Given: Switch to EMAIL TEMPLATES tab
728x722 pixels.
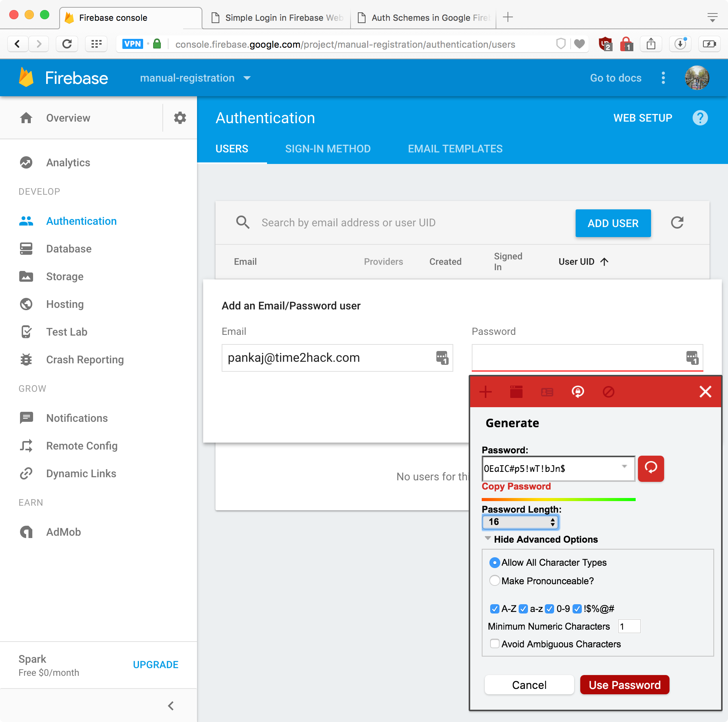Looking at the screenshot, I should [455, 149].
